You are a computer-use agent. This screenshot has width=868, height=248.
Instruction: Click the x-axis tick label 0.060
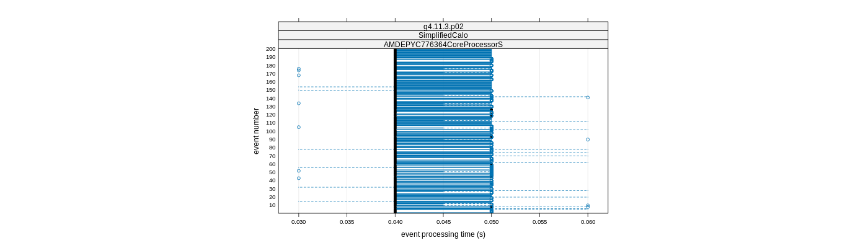coord(588,221)
